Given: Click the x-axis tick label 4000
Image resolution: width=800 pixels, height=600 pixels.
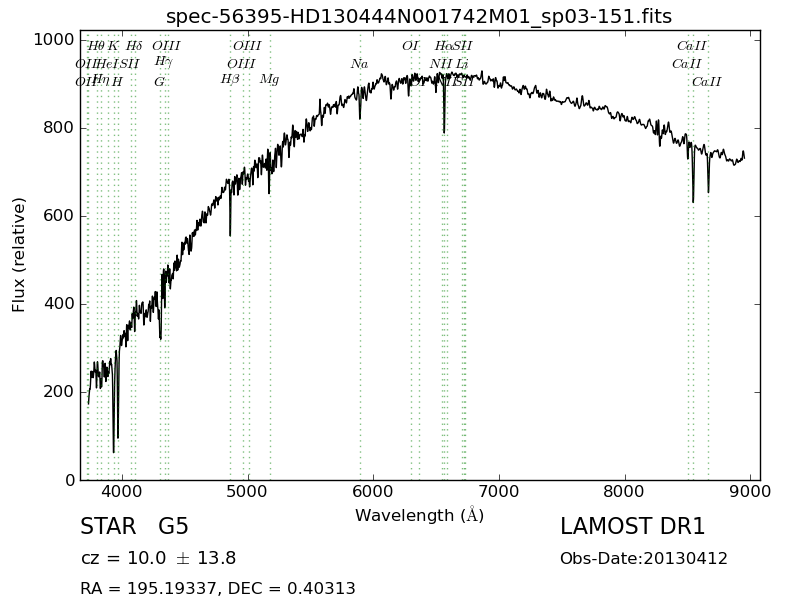Looking at the screenshot, I should (x=122, y=491).
